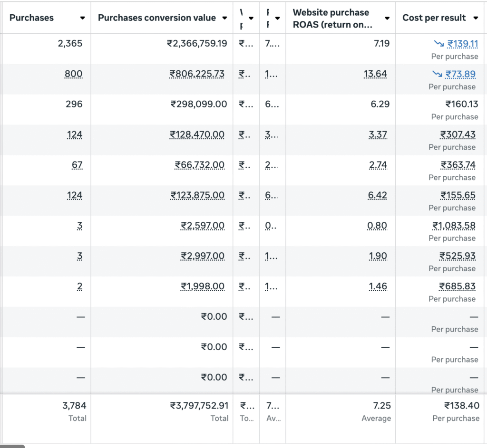487x448 pixels.
Task: Click the ₹139.11 cost per result link
Action: click(x=462, y=44)
